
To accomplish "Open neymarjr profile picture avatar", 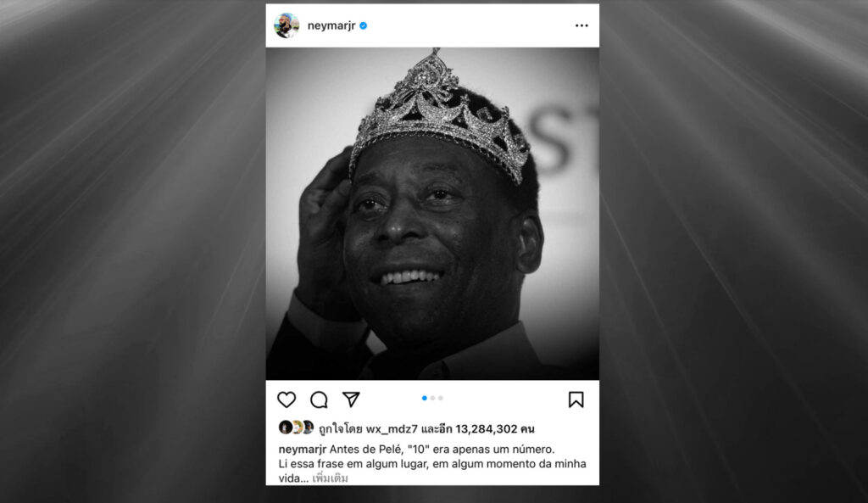I will (287, 25).
